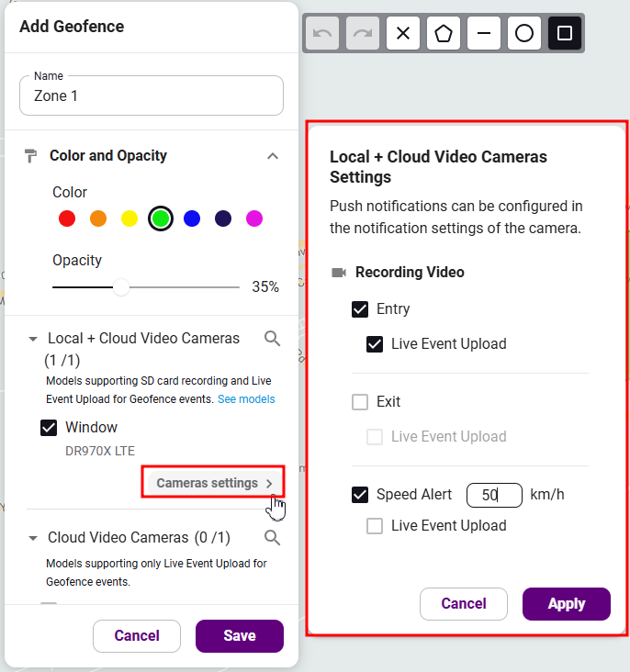Select the line drawing tool
630x672 pixels.
click(x=483, y=33)
